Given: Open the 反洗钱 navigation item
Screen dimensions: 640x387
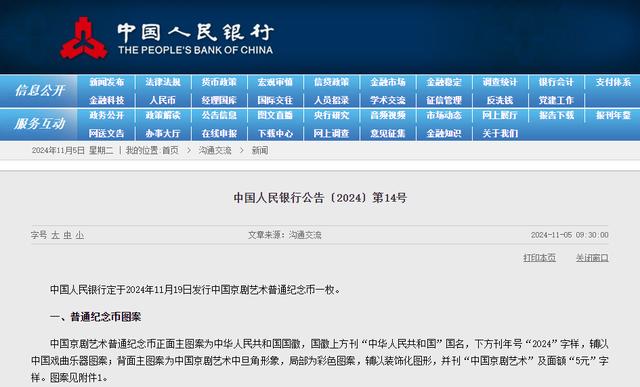Looking at the screenshot, I should [500, 100].
